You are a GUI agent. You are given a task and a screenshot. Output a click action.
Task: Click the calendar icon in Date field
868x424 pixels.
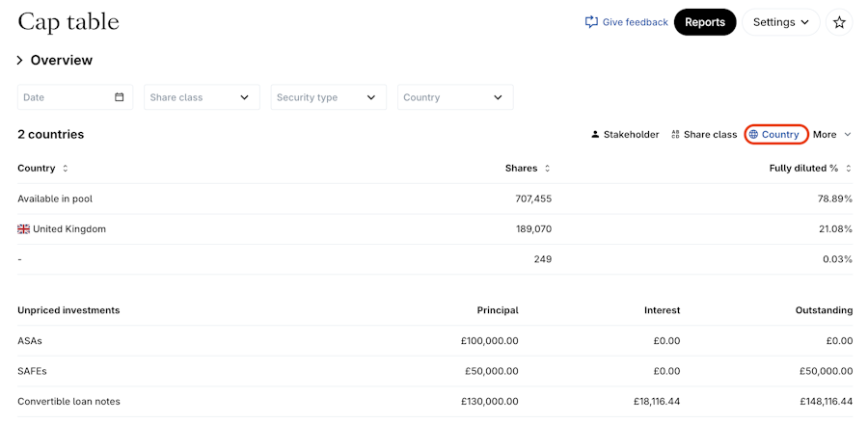point(120,97)
